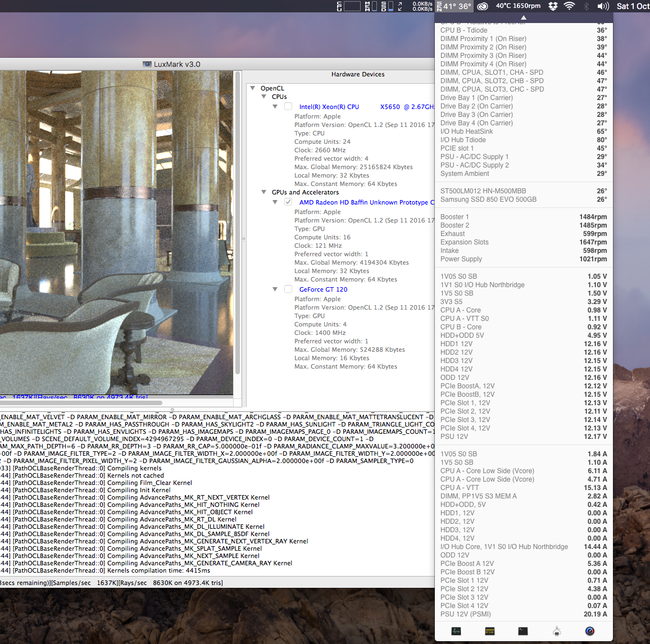Click 'Compute Units: 16' under AMD Radeon

322,237
